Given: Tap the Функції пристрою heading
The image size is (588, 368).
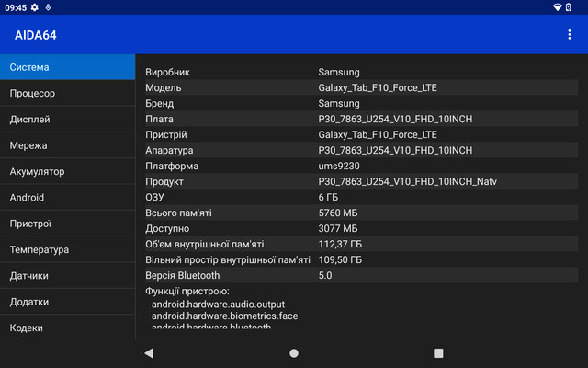Looking at the screenshot, I should tap(187, 292).
